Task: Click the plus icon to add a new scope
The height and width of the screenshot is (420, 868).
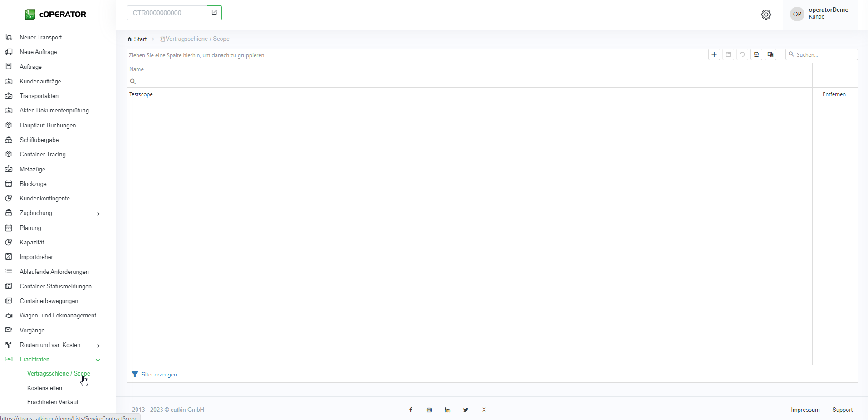Action: click(x=714, y=54)
